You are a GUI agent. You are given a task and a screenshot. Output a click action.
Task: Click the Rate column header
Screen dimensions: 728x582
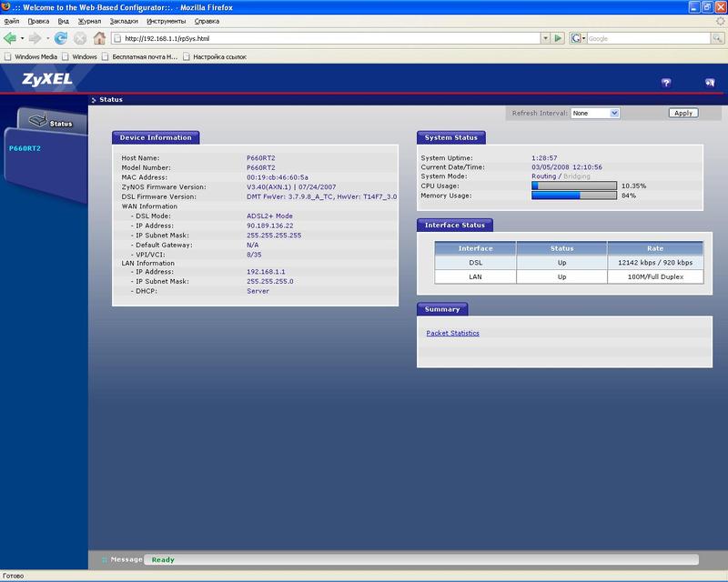pos(655,248)
